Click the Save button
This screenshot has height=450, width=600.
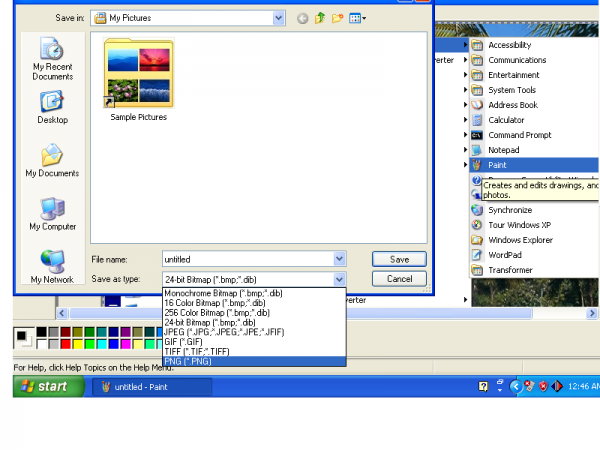click(399, 259)
